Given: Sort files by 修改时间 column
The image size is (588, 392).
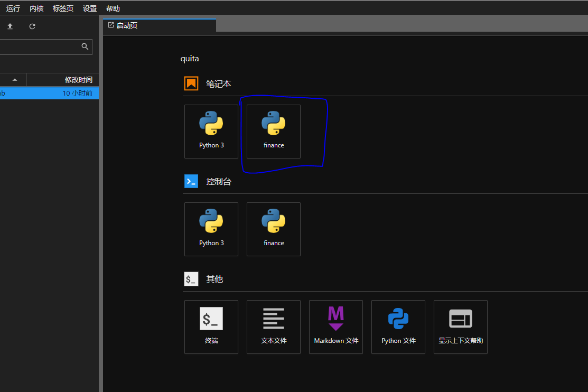Looking at the screenshot, I should (x=63, y=80).
